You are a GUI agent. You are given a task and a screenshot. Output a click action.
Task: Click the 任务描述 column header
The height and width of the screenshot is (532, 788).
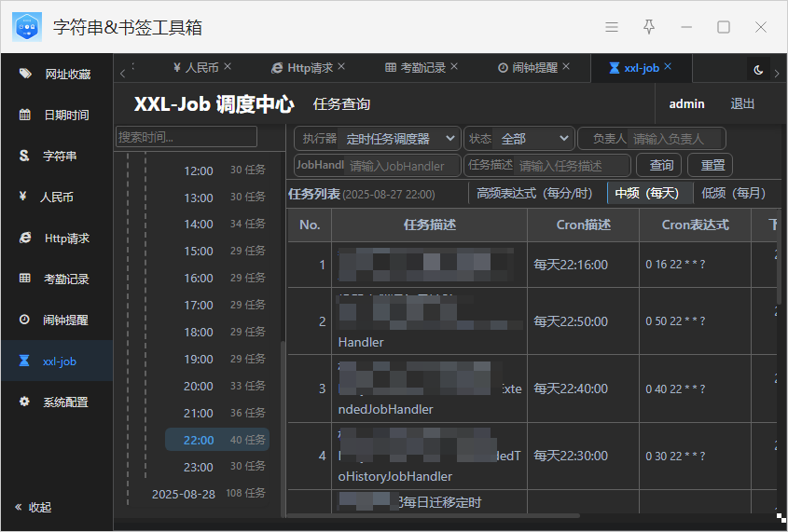pos(430,225)
